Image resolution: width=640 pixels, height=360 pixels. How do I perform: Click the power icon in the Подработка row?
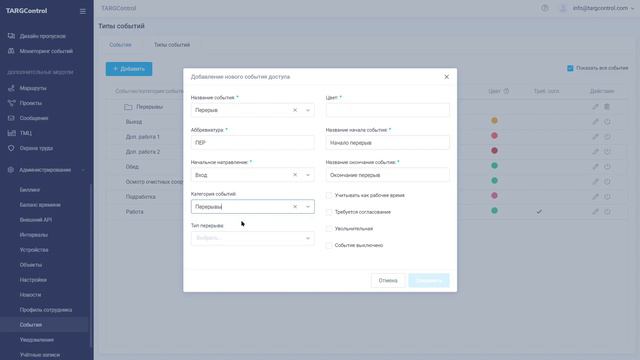[x=607, y=196]
